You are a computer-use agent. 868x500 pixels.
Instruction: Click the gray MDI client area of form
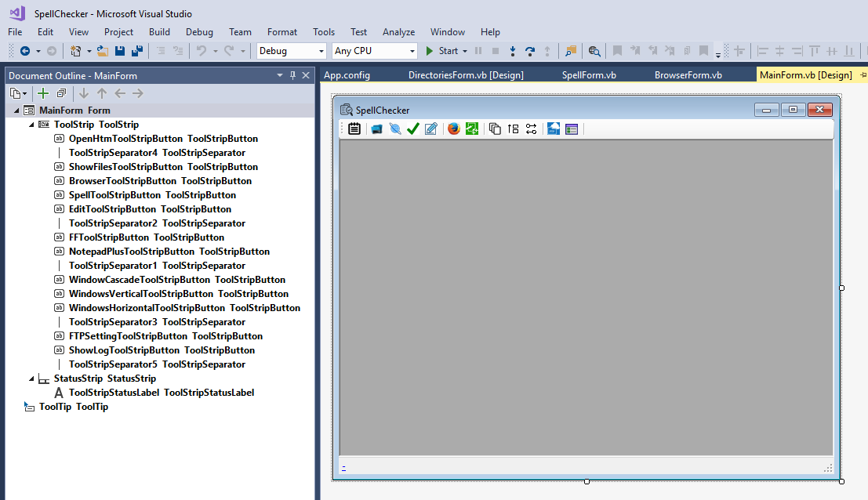(587, 298)
